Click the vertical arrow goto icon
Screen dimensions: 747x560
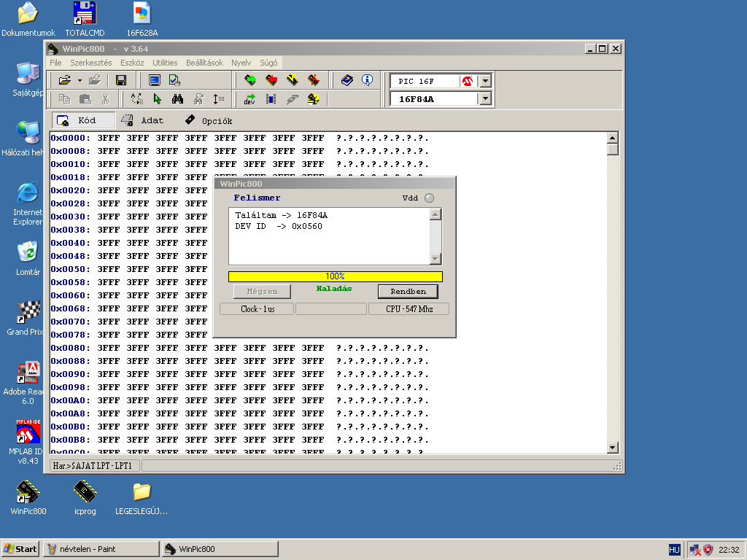coord(218,99)
